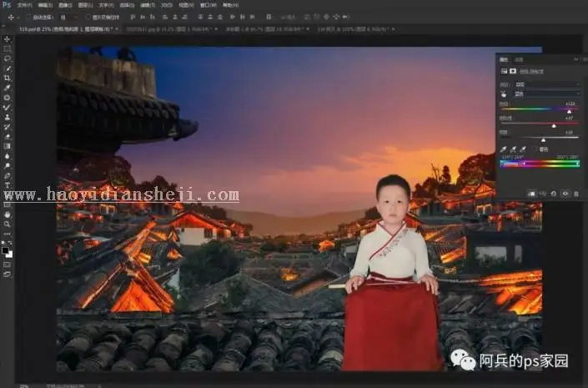The height and width of the screenshot is (388, 588).
Task: Open the Auto-Select layer/group dropdown
Action: click(69, 18)
